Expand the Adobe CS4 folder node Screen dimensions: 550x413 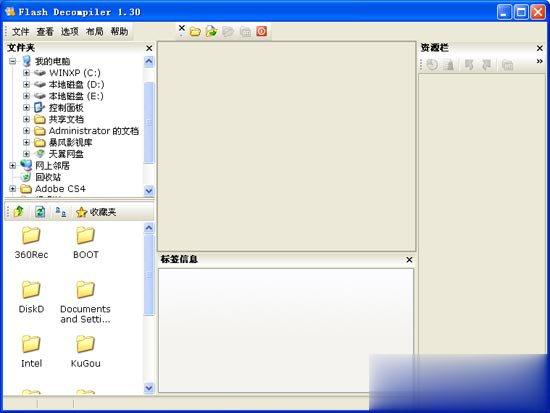click(13, 189)
